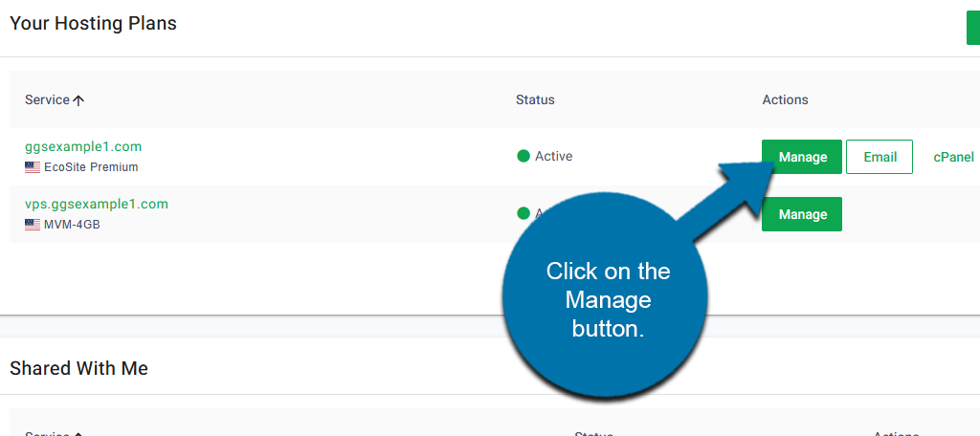Select the MVM-4GB plan label
This screenshot has width=980, height=436.
tap(72, 225)
